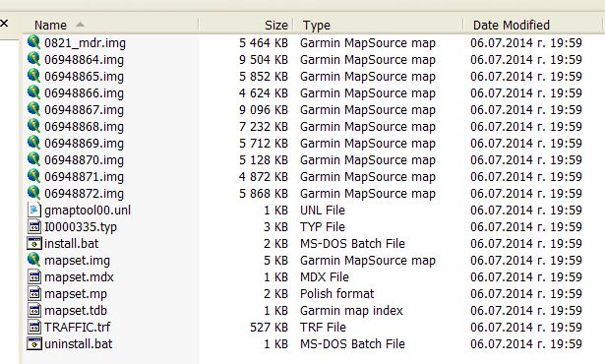Click the 0821_mdr.img Garmin map icon
Screen dimensions: 605x364
[x=34, y=42]
